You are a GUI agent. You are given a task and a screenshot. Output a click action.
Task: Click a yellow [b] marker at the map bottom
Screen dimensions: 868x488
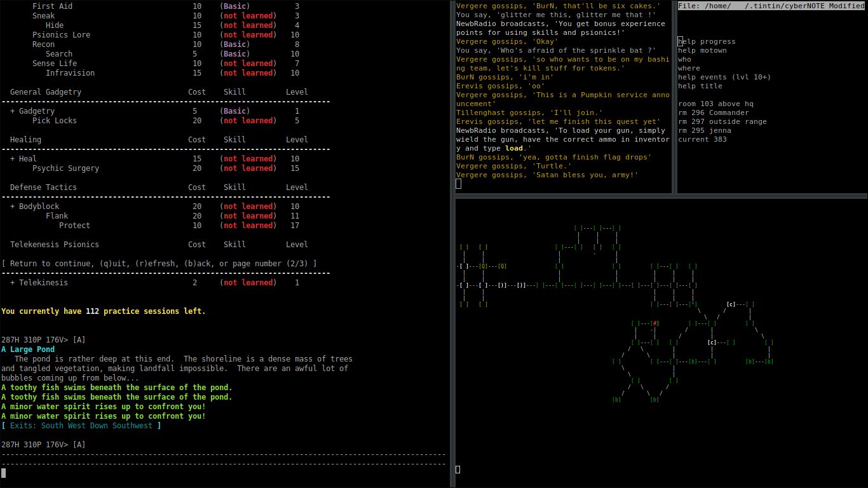(616, 399)
